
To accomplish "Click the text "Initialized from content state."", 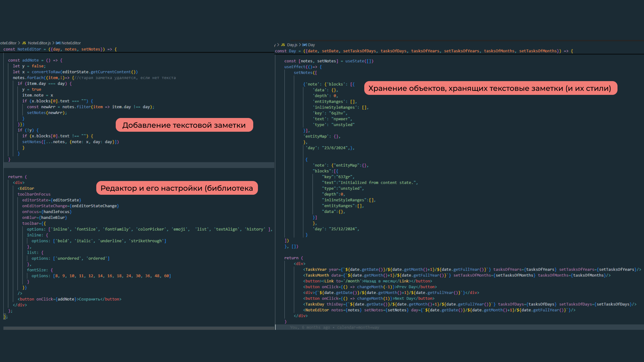I will coord(377,183).
